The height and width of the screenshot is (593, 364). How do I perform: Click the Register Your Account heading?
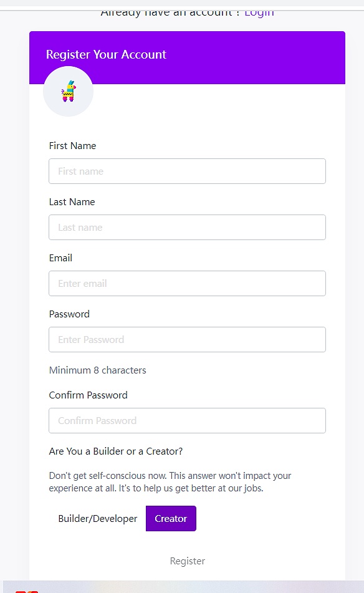[106, 54]
